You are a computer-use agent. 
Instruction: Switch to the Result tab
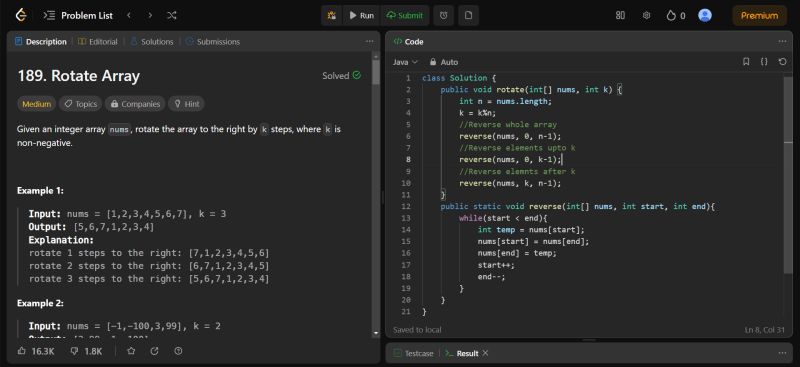point(462,353)
